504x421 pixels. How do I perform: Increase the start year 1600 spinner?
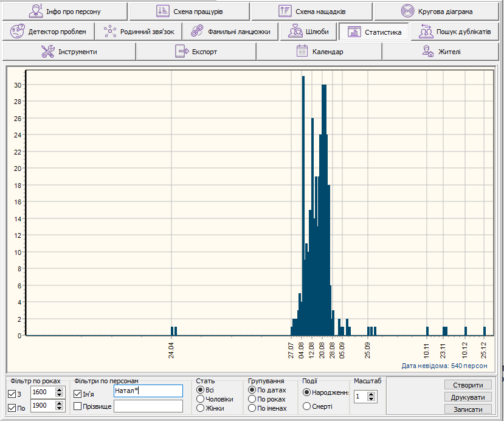coord(59,389)
